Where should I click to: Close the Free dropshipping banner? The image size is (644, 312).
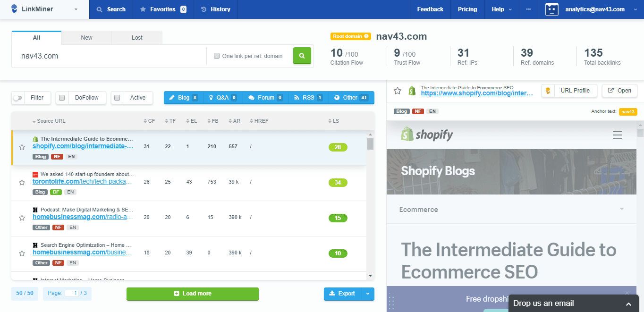point(627,293)
